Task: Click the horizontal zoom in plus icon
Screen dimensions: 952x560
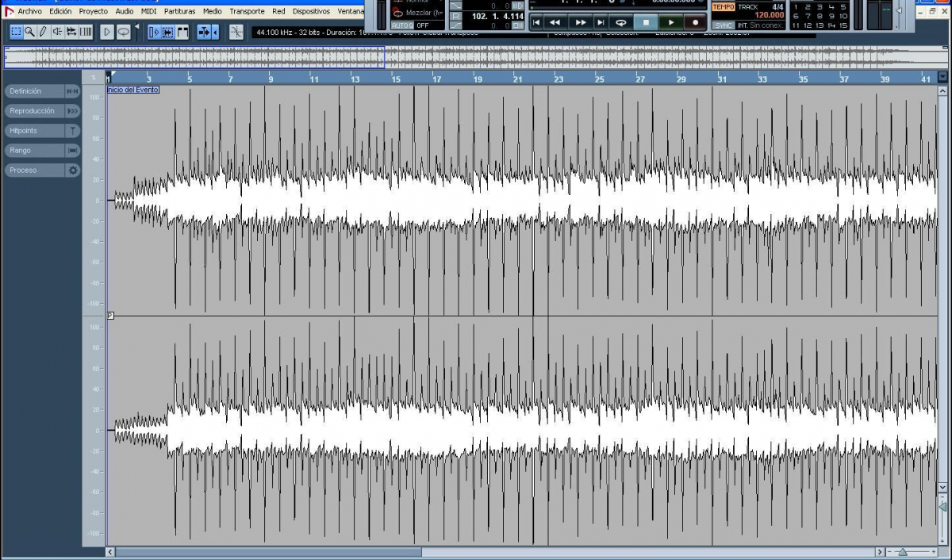Action: [934, 551]
